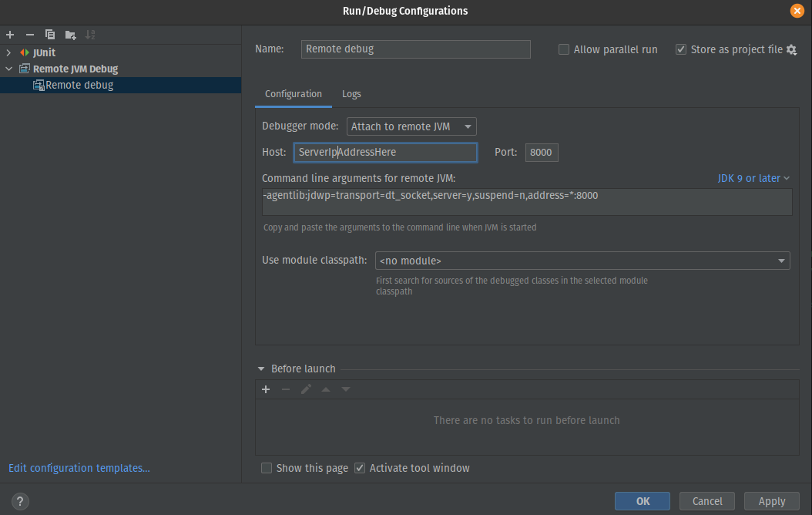Click the Port input field
812x515 pixels.
[541, 152]
